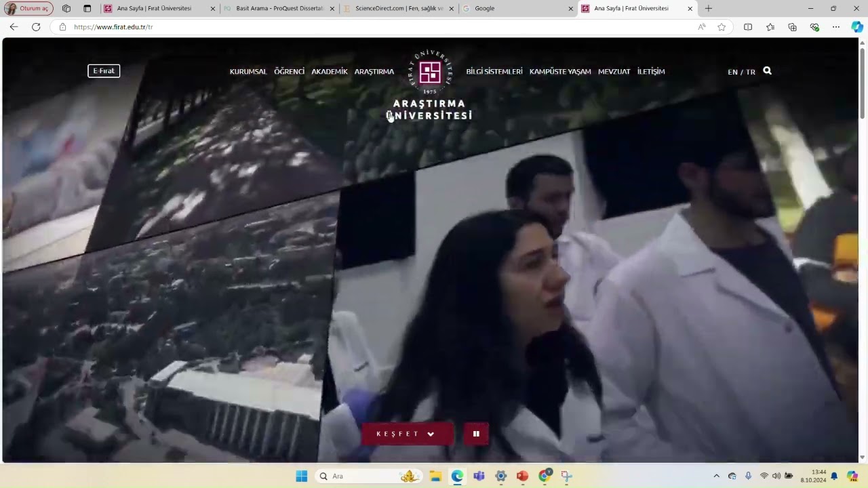Open Wi-Fi network settings tray icon
The height and width of the screenshot is (488, 868).
tap(764, 476)
